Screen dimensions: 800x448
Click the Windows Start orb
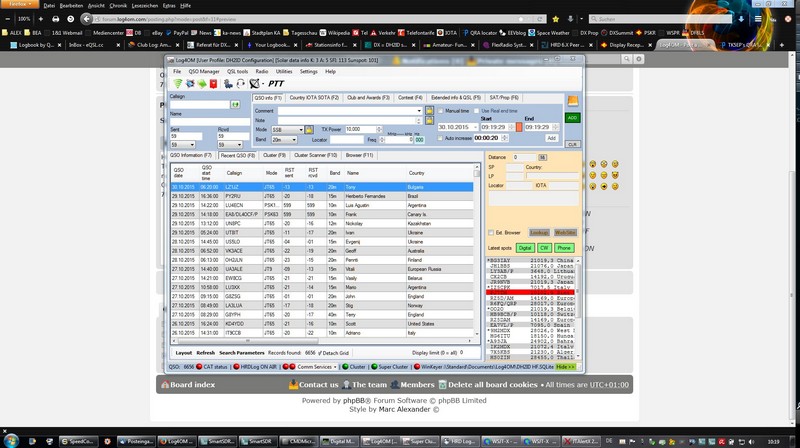pos(11,440)
